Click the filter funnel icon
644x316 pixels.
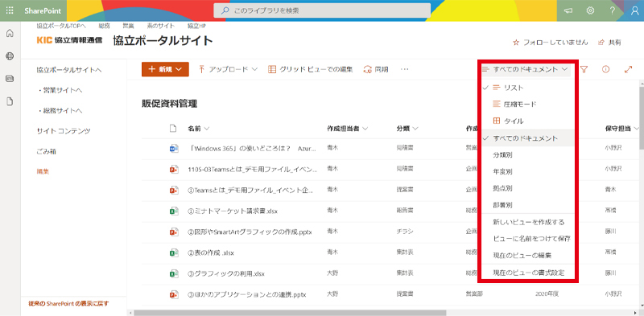point(584,69)
